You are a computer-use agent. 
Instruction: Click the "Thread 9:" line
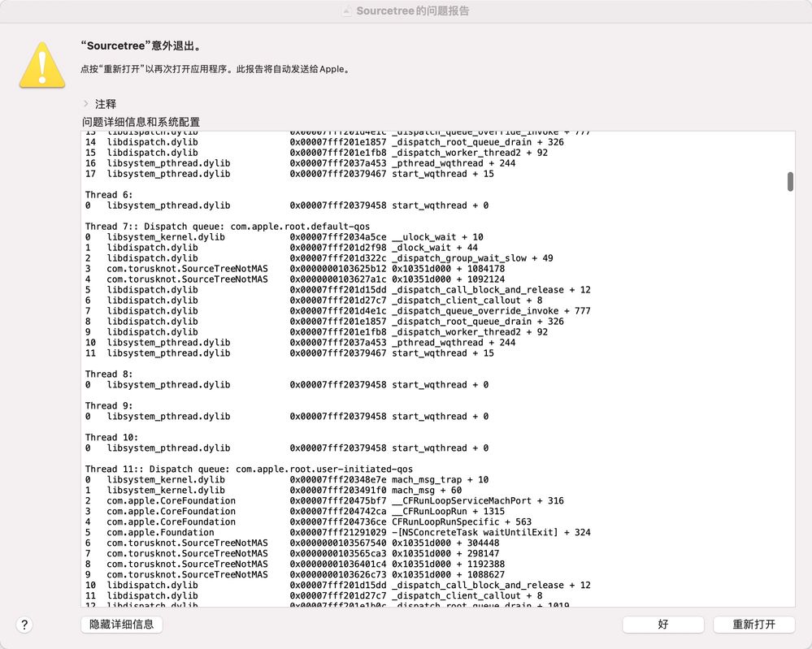coord(109,405)
